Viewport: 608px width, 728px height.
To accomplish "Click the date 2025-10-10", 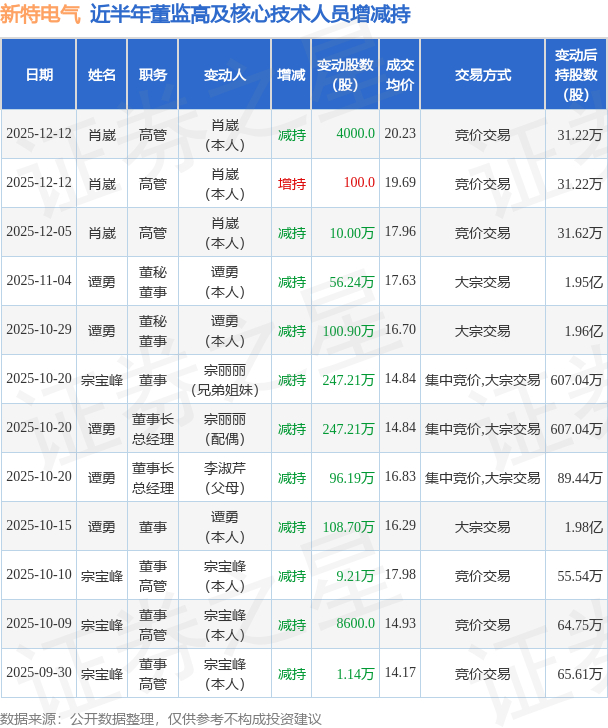I will coord(39,575).
